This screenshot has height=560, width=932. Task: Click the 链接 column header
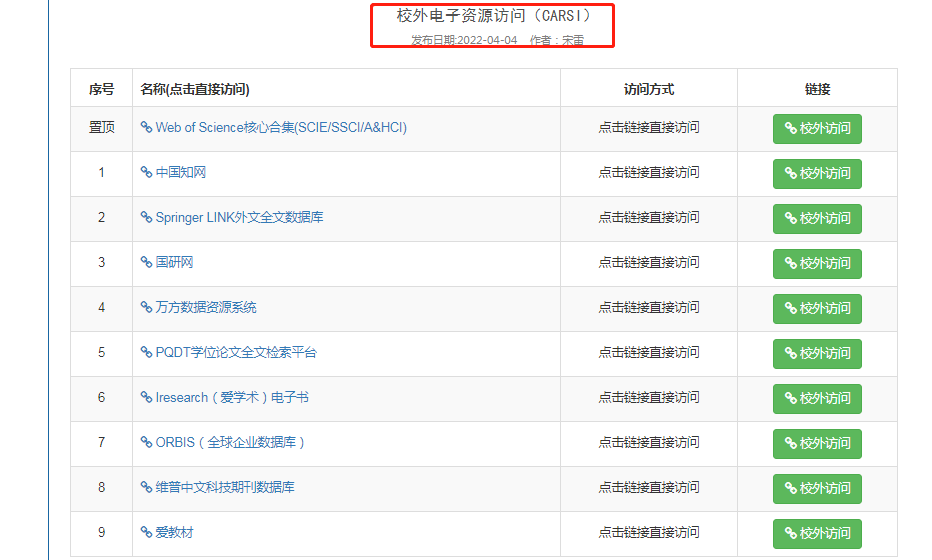coord(817,89)
